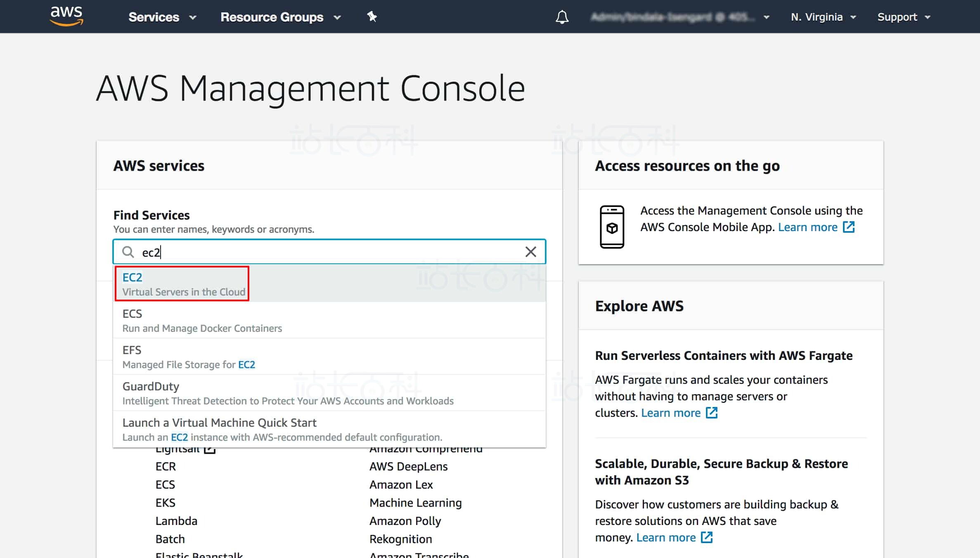Screen dimensions: 980x558
Task: Click external link icon beside Fargate Learn more
Action: (x=712, y=412)
